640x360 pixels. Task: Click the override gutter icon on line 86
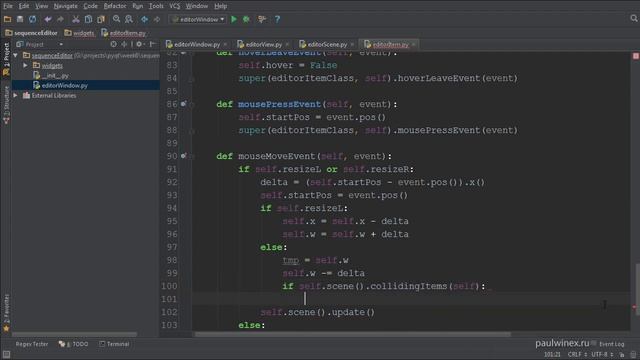[183, 104]
